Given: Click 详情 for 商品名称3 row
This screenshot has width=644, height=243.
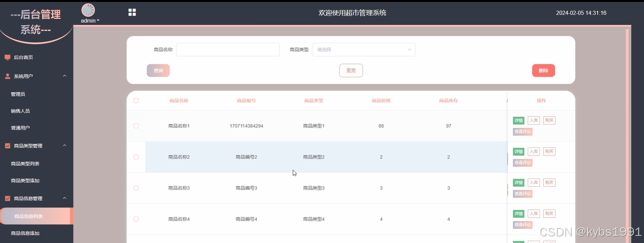Looking at the screenshot, I should click(x=519, y=183).
